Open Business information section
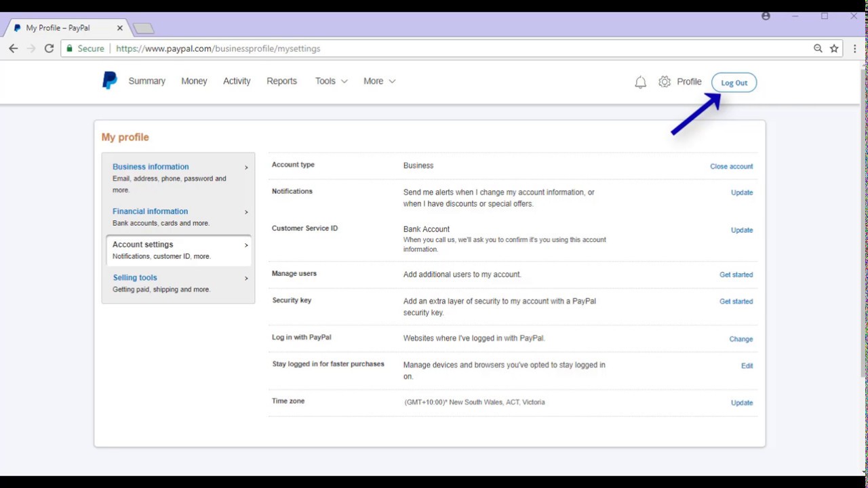Screen dimensions: 868x488 pyautogui.click(x=151, y=167)
